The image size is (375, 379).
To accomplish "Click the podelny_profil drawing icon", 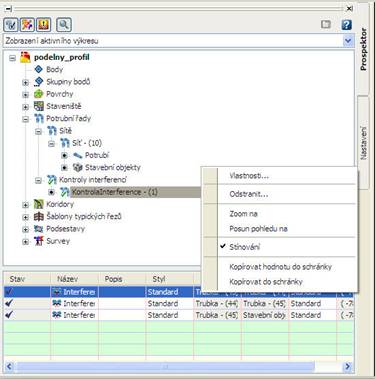I will click(25, 57).
